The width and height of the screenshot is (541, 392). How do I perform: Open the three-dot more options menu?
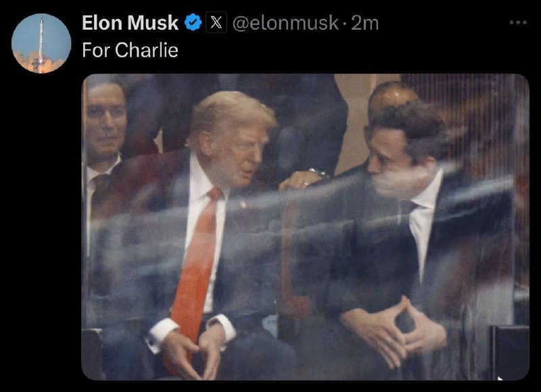518,22
